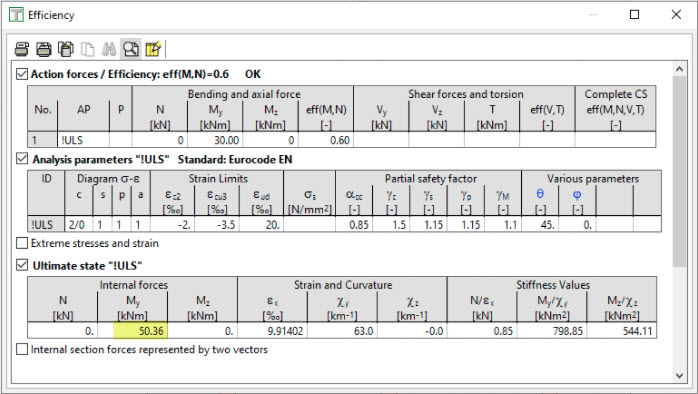
Task: Uncheck Analysis parameters "!ULS" section checkbox
Action: tap(22, 159)
